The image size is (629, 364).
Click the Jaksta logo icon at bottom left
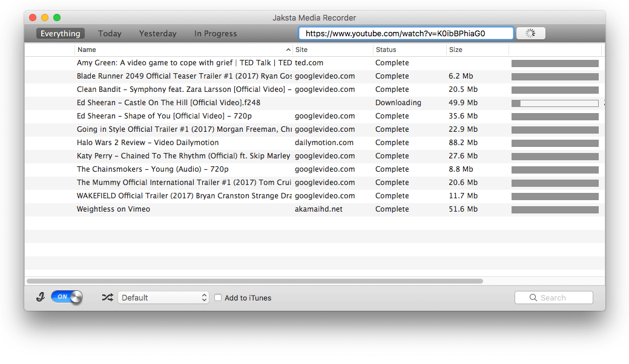point(40,297)
